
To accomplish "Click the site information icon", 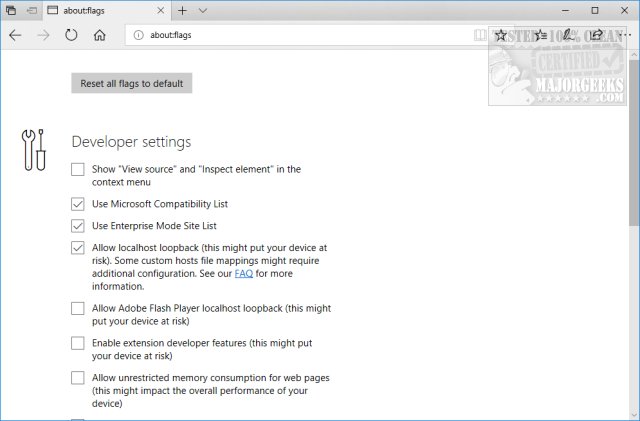I will [x=138, y=35].
